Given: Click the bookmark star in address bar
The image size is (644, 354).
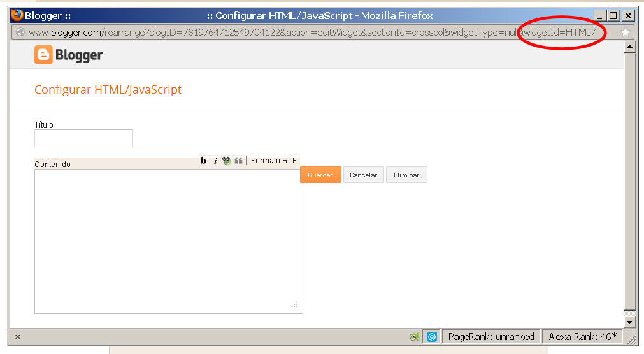Looking at the screenshot, I should pyautogui.click(x=626, y=32).
